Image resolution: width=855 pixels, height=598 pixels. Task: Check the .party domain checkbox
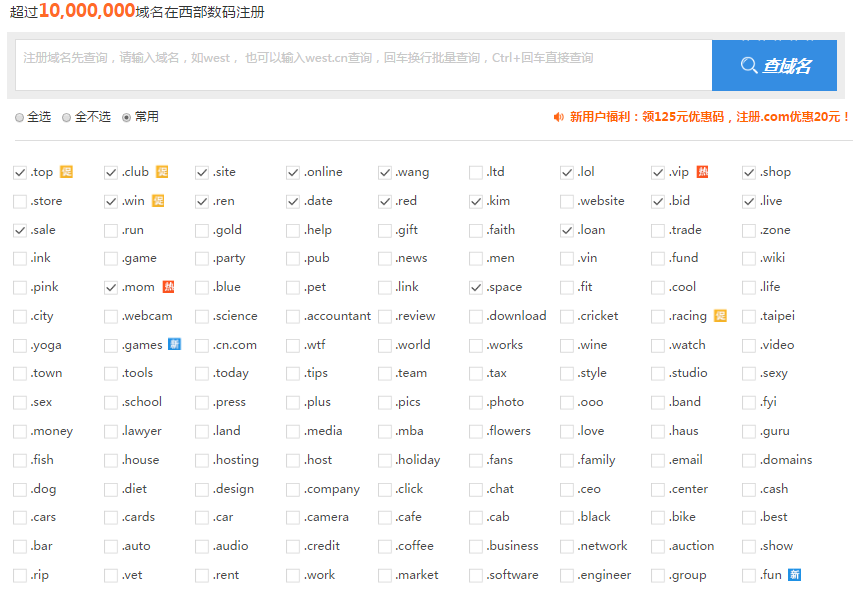[x=202, y=258]
